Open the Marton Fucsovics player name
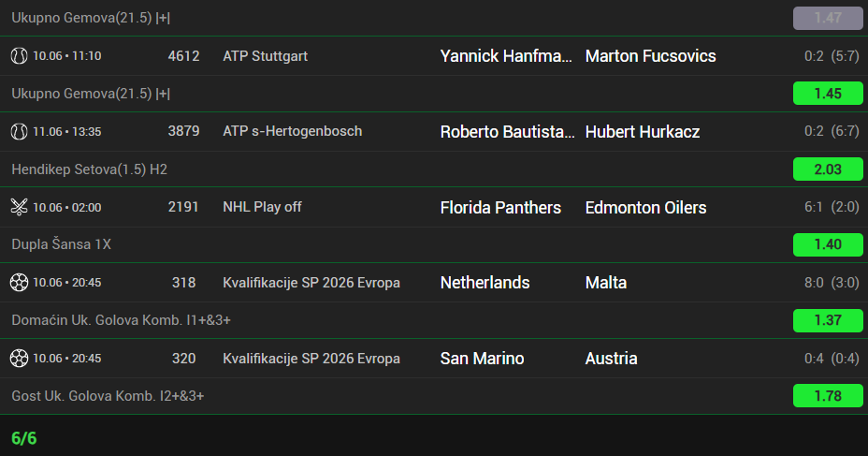The image size is (868, 456). click(x=650, y=56)
